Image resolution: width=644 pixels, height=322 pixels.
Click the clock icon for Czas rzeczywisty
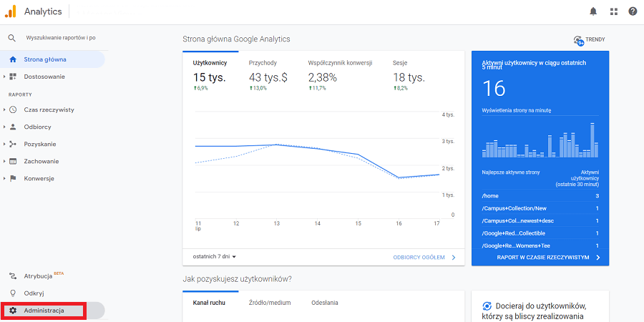point(13,110)
